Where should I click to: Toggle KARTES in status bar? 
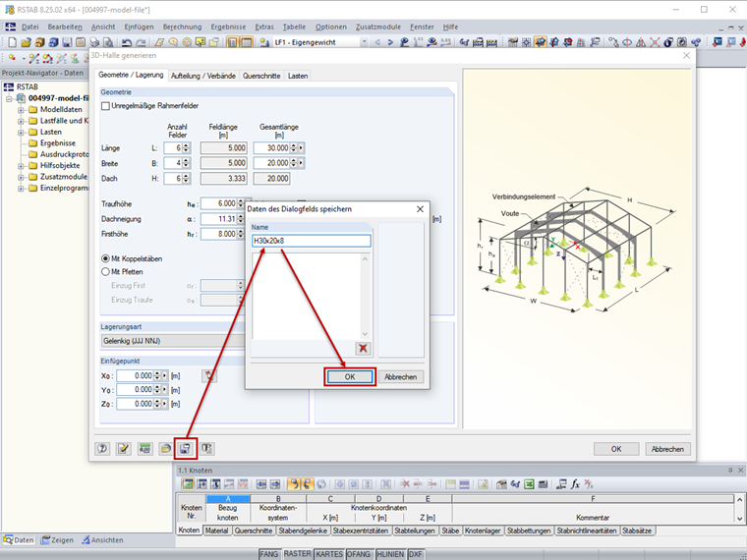[x=329, y=554]
